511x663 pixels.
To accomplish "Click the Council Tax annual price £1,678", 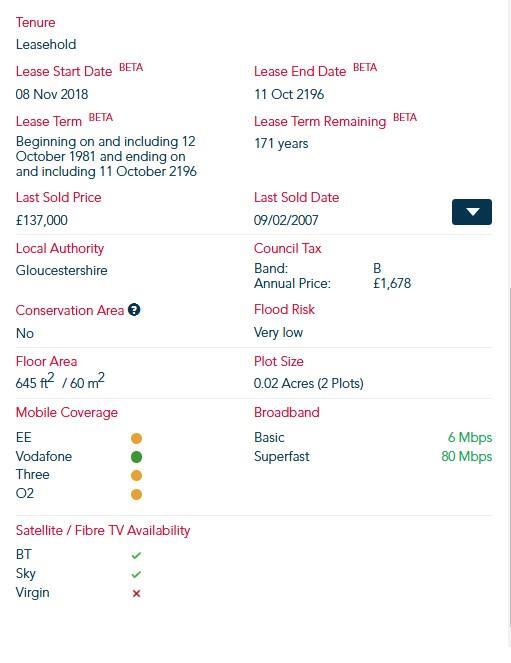I will 392,283.
